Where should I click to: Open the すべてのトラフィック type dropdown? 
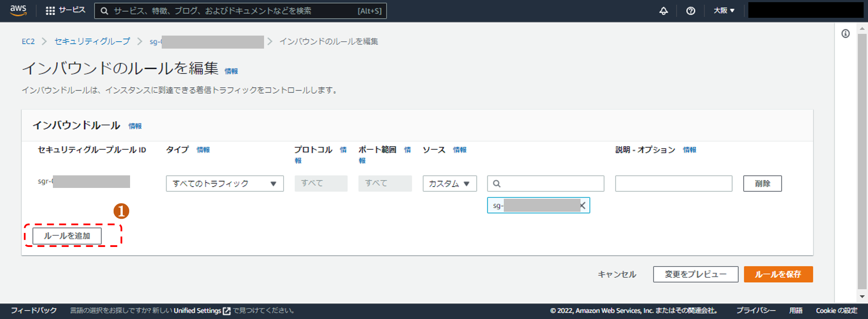click(x=225, y=184)
